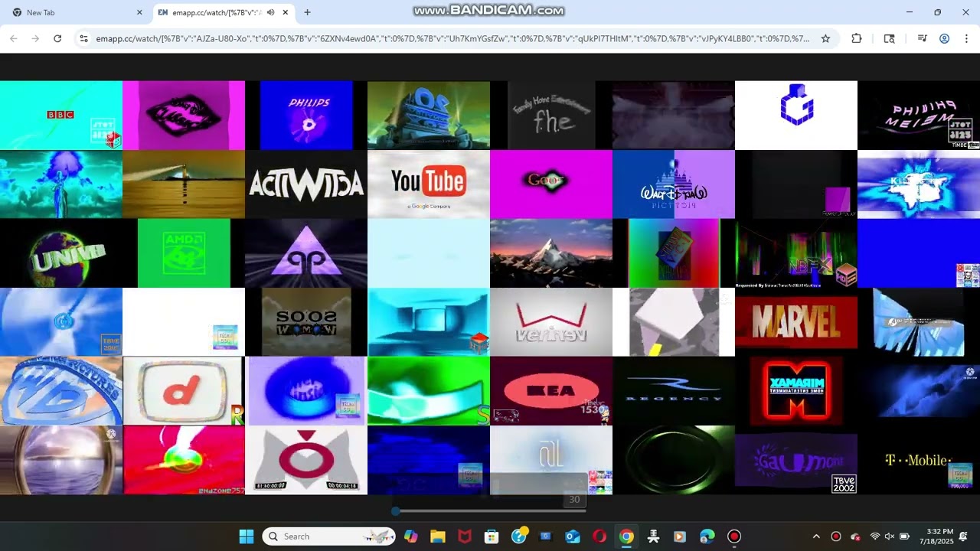Select the Philips blue video tile
This screenshot has height=551, width=980.
(306, 116)
